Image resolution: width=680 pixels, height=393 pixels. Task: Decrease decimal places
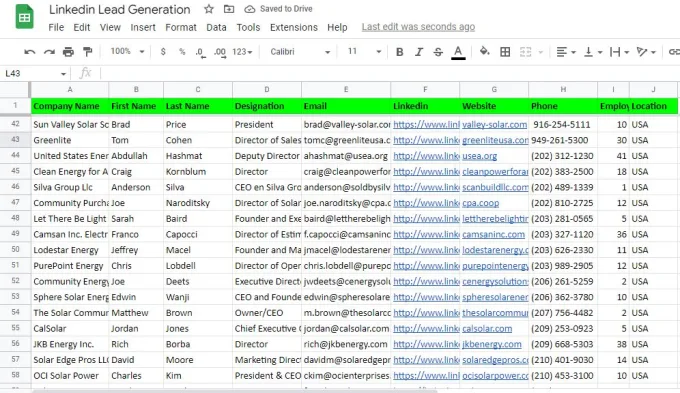point(200,52)
